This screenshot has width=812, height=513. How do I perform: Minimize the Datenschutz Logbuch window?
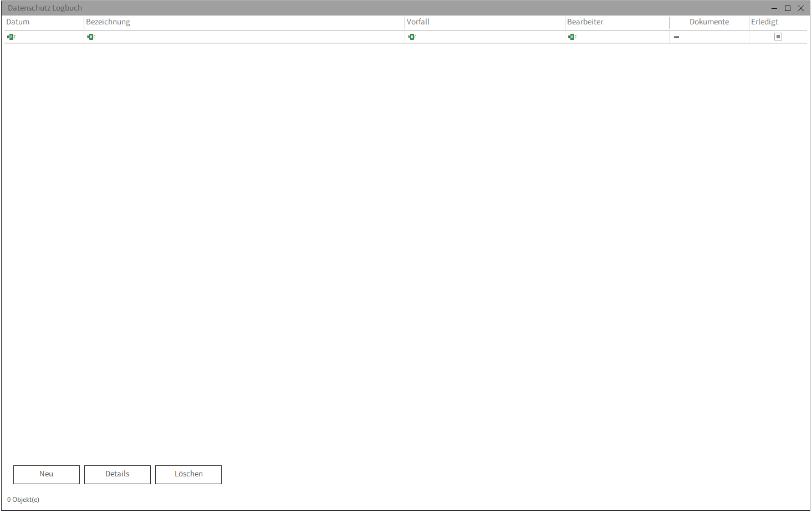[774, 8]
